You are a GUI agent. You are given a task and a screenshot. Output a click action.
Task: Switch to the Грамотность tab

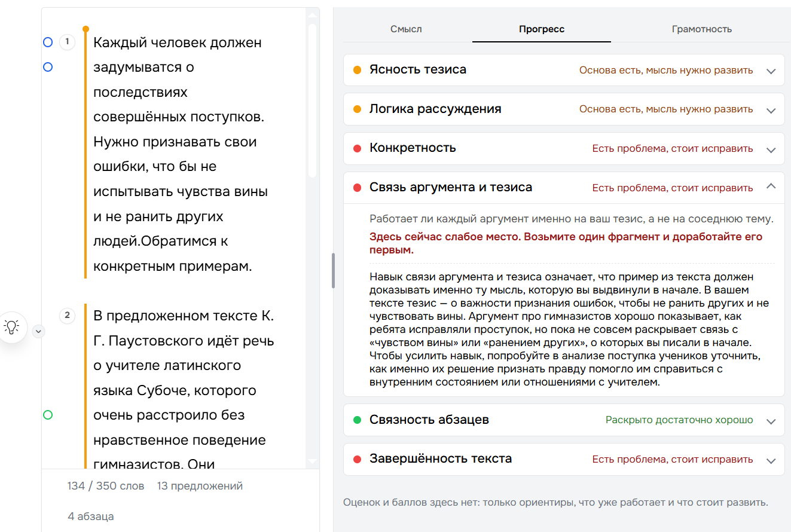[701, 29]
